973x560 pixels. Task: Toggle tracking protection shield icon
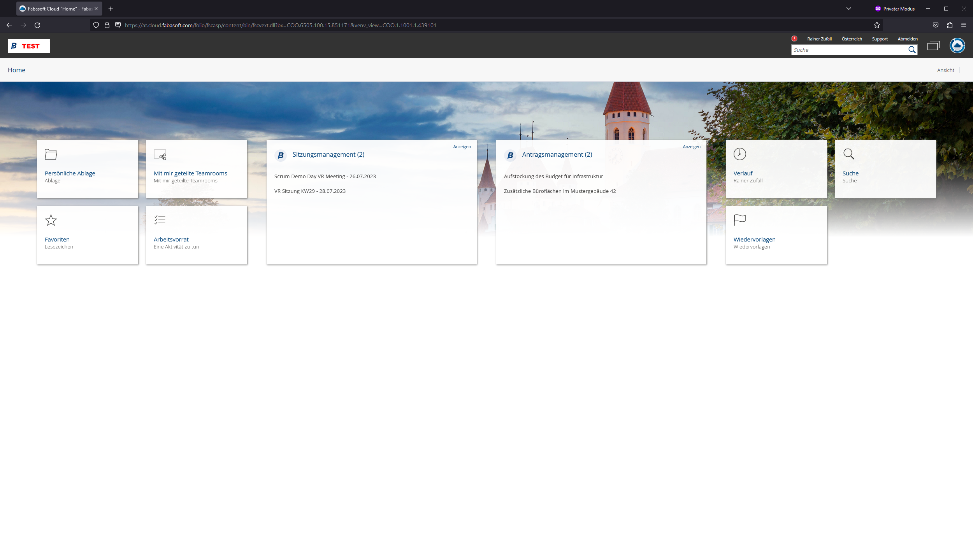coord(96,25)
